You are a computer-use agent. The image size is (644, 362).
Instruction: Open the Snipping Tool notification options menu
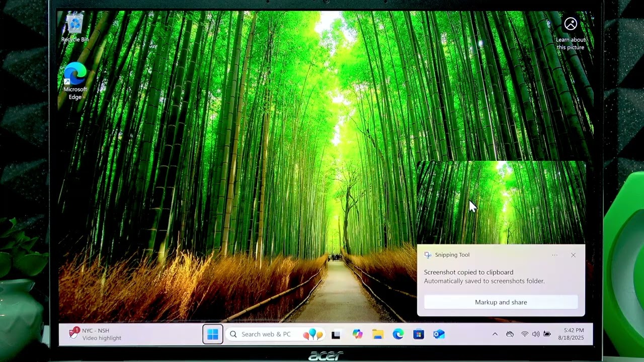coord(554,255)
